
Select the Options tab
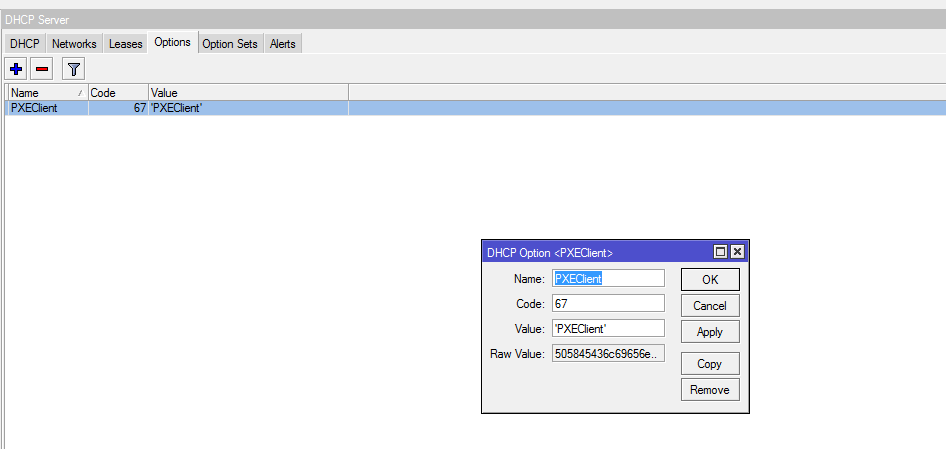[x=173, y=42]
